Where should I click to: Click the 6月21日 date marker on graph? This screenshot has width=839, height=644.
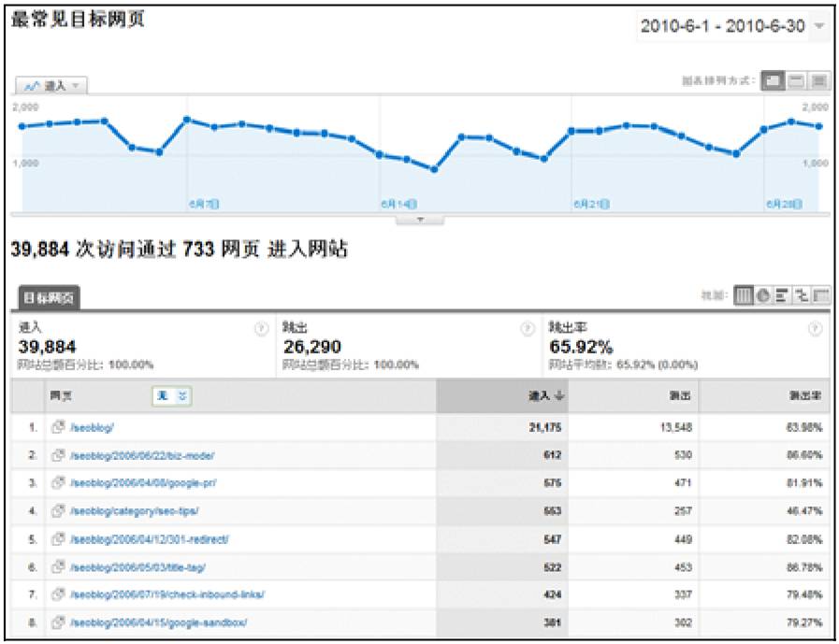(x=591, y=204)
